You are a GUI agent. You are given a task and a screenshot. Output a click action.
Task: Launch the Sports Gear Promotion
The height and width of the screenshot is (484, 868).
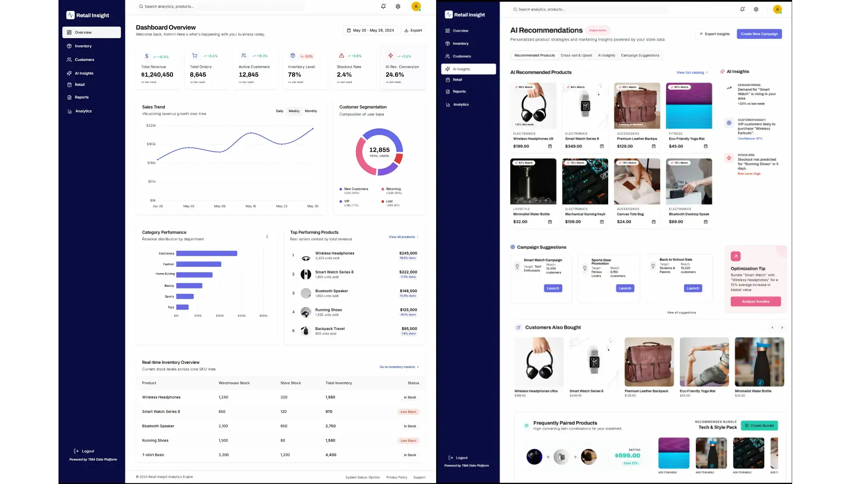pos(625,288)
